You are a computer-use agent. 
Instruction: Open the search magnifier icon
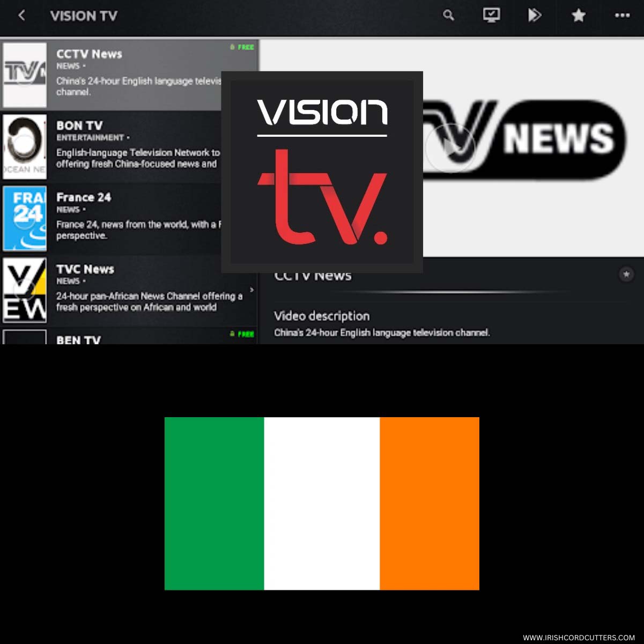pos(448,16)
